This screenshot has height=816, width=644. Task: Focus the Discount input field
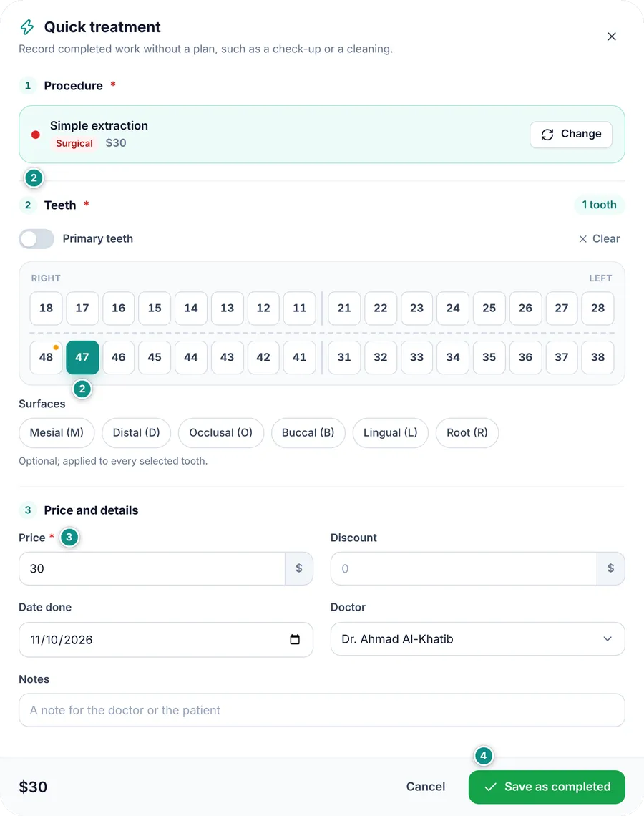click(x=464, y=568)
